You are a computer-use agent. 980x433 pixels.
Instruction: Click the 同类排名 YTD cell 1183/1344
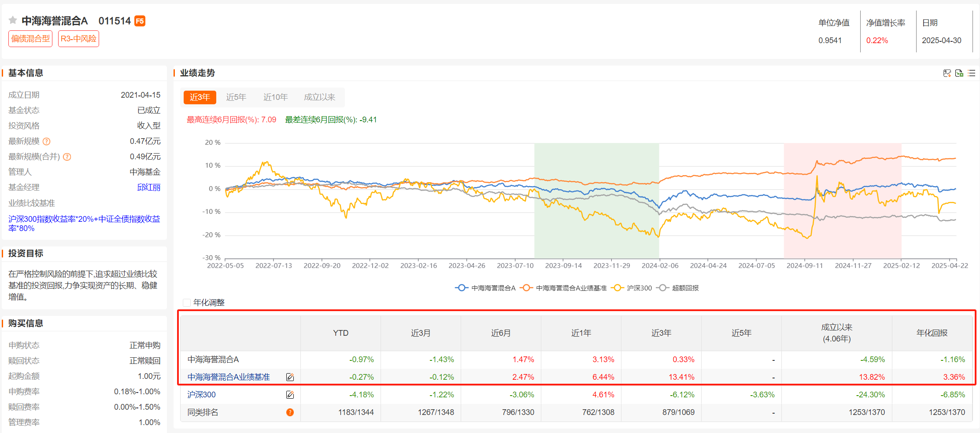click(x=356, y=412)
